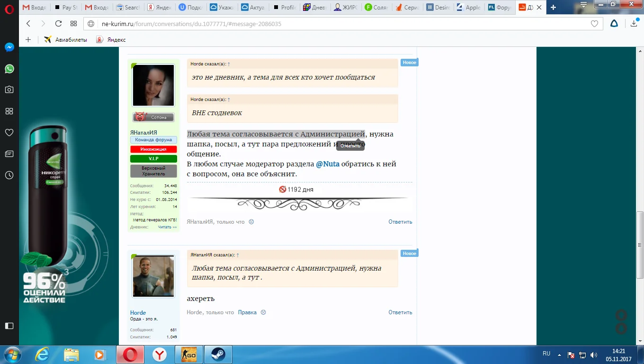
Task: Open bookmarks via the sidebar heart icon
Action: pos(9,133)
